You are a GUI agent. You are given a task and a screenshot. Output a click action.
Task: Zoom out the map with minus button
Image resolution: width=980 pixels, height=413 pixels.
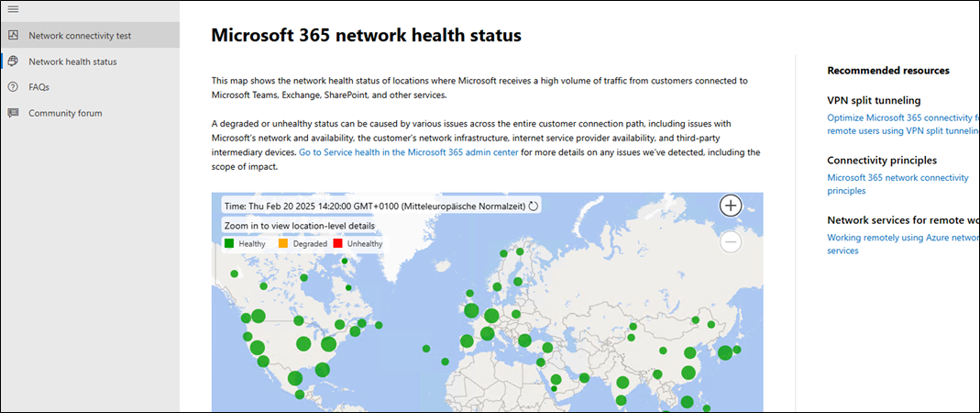coord(731,241)
